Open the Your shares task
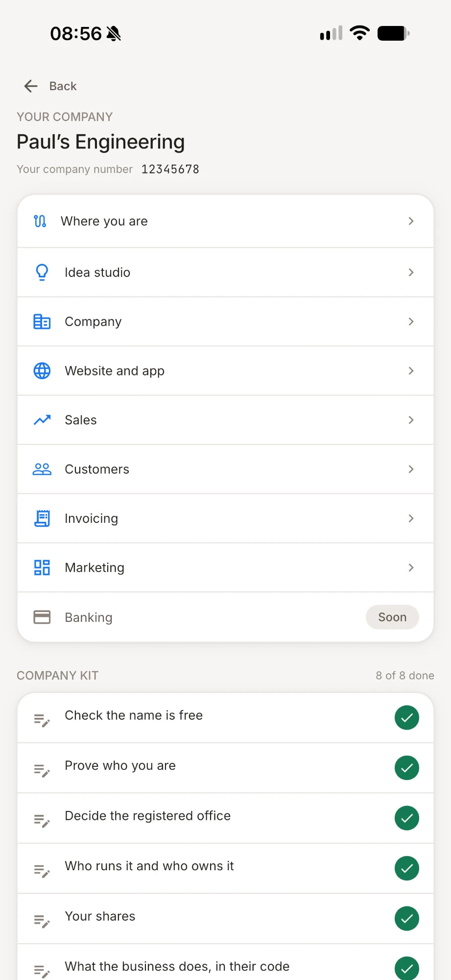The height and width of the screenshot is (980, 451). coord(225,918)
